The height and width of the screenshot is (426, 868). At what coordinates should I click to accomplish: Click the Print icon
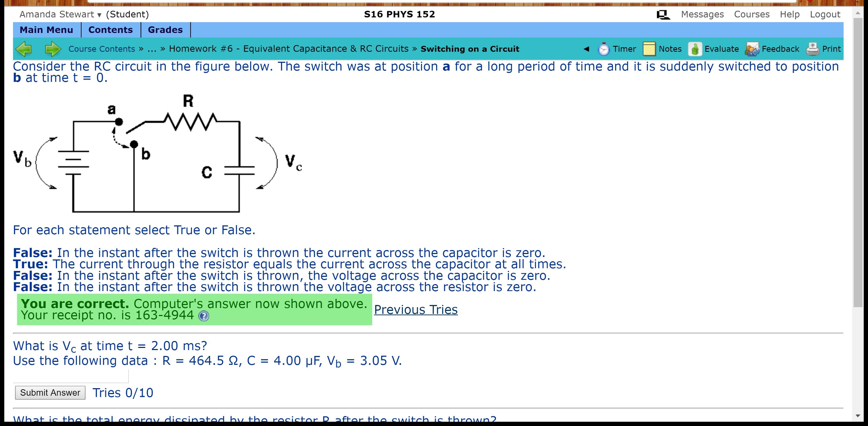point(812,49)
